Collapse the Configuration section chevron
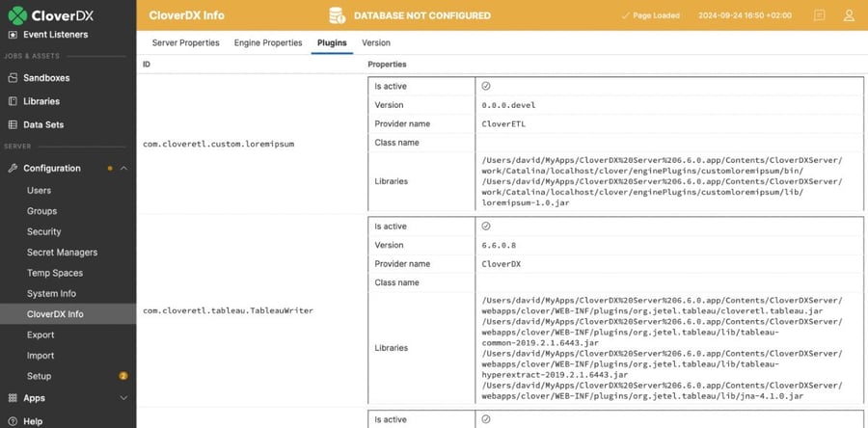The height and width of the screenshot is (428, 868). tap(124, 168)
